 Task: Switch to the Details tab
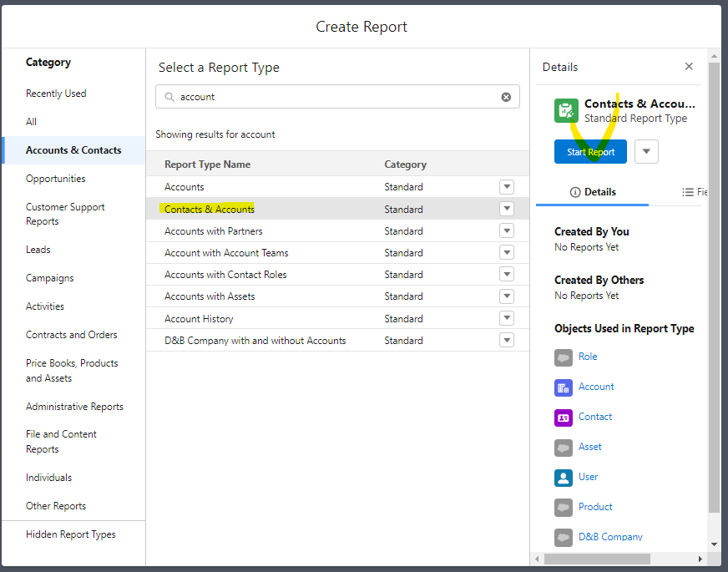click(592, 192)
